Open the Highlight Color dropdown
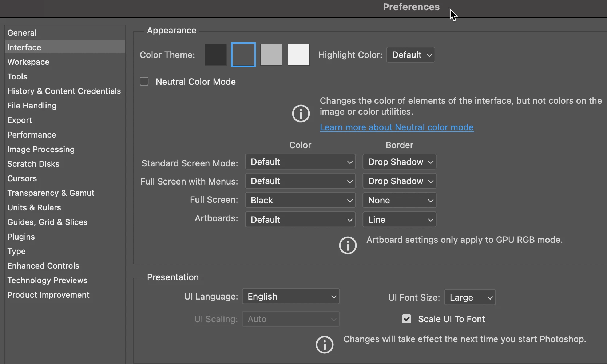Screen dimensions: 607x364 click(410, 55)
